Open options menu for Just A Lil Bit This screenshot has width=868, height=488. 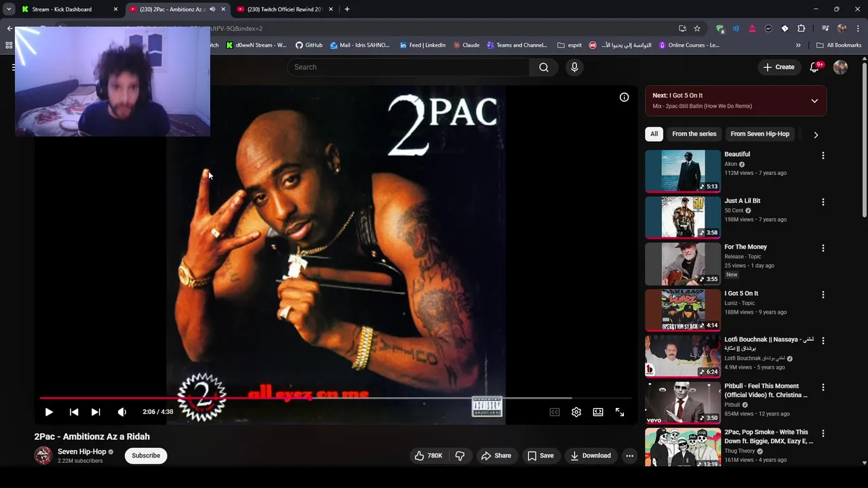[823, 202]
